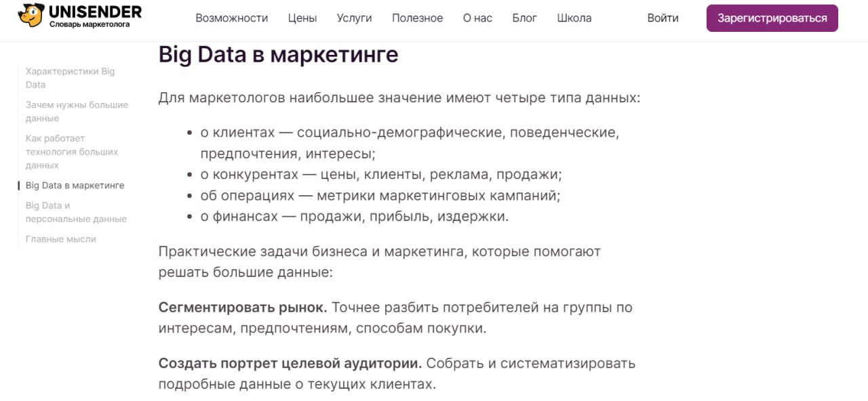Select Как работает технология больших данных
The height and width of the screenshot is (401, 868).
(72, 152)
